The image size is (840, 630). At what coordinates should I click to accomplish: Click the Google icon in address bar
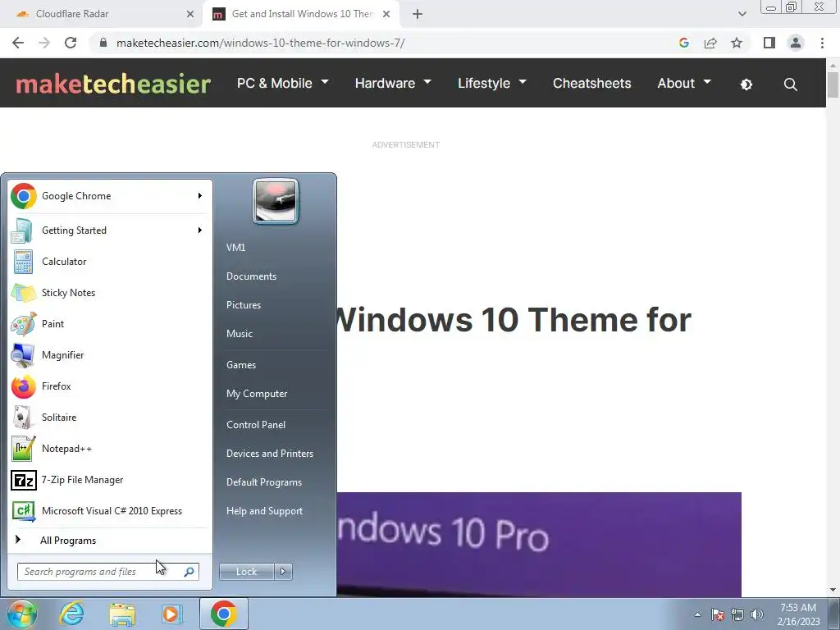click(683, 43)
